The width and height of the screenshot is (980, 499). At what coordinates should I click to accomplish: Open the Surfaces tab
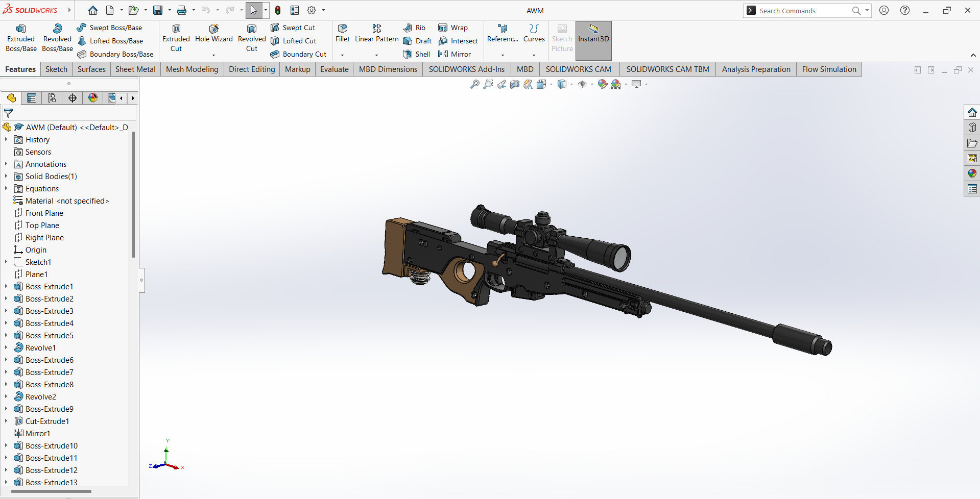91,69
